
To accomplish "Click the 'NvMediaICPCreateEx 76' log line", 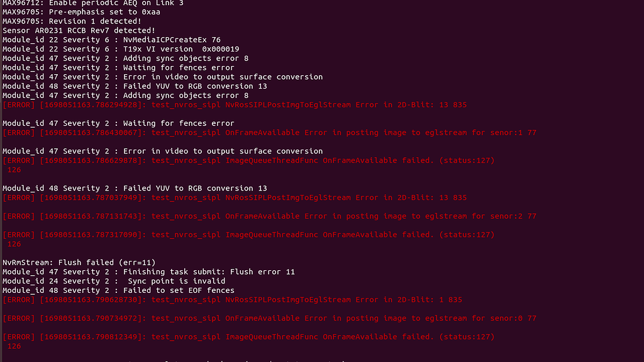I will pos(111,40).
